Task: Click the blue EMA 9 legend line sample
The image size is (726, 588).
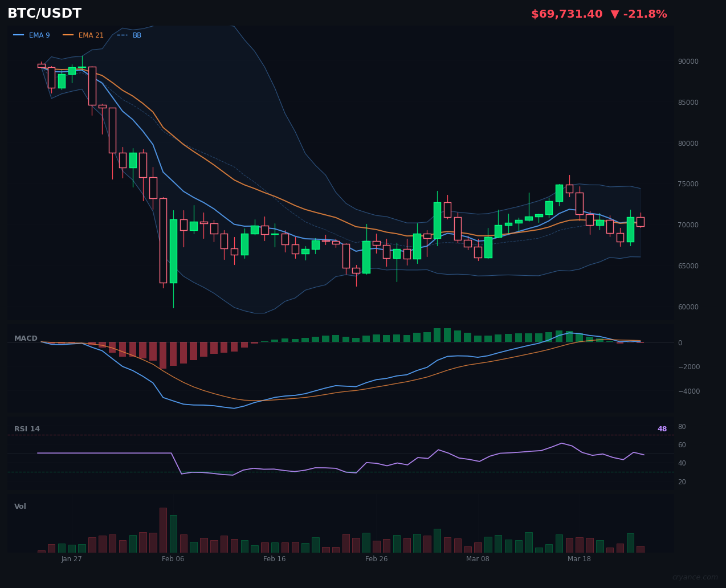Action: [x=18, y=35]
